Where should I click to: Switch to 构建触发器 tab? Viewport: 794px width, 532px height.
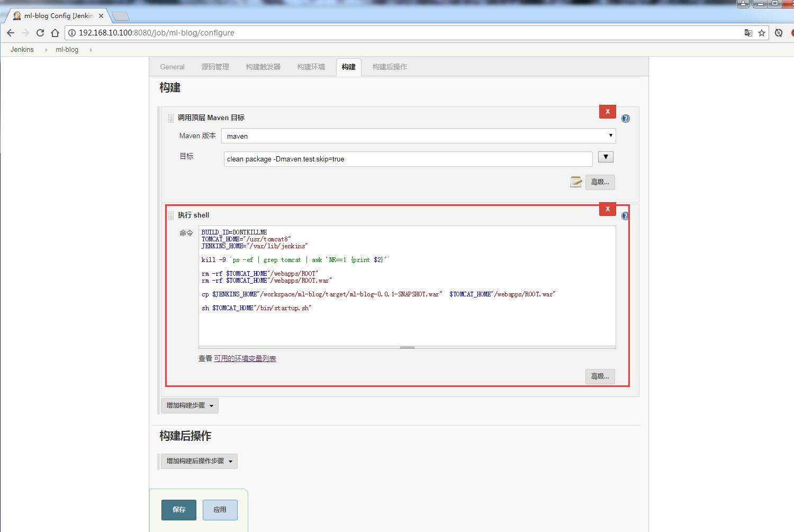(x=263, y=67)
